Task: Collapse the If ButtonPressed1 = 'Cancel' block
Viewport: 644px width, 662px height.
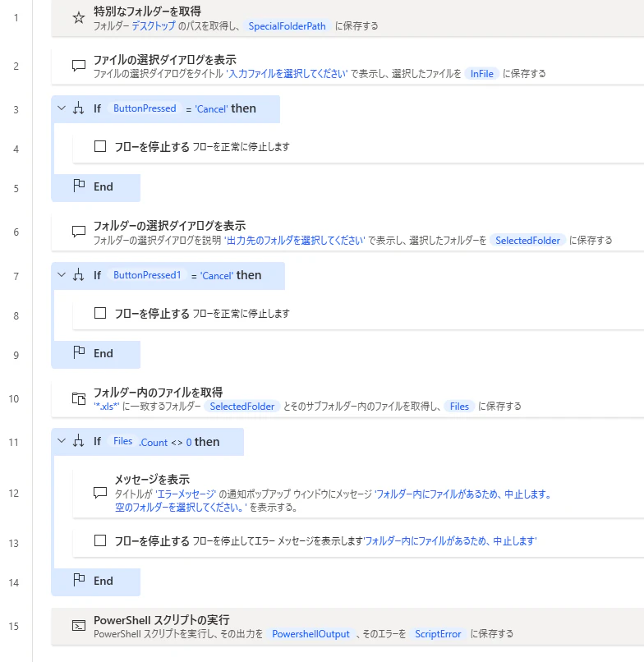Action: [62, 275]
